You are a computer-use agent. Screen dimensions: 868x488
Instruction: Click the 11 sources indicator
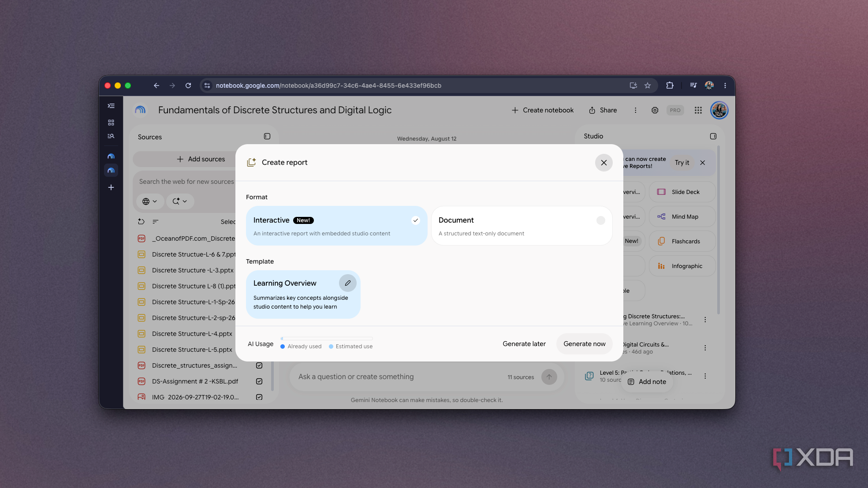coord(520,377)
